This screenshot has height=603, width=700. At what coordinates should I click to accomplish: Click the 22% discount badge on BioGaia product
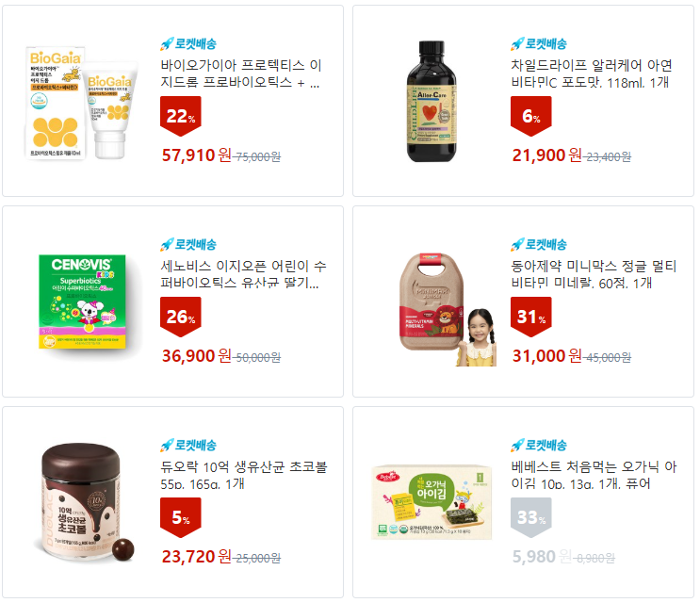click(180, 116)
